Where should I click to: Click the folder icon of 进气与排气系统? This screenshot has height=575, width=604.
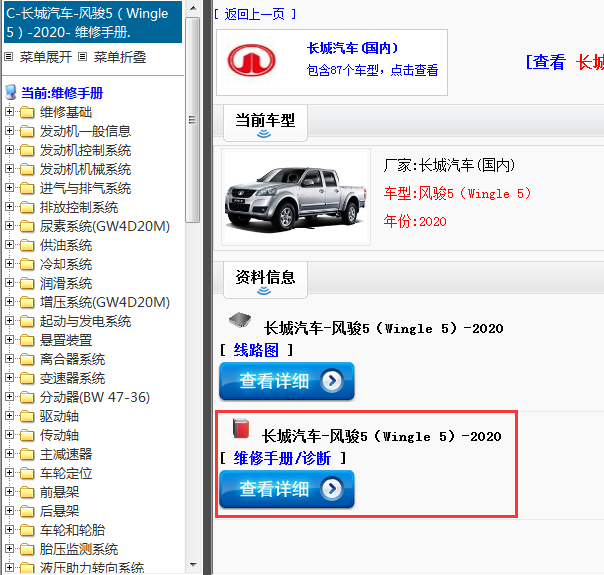[27, 188]
